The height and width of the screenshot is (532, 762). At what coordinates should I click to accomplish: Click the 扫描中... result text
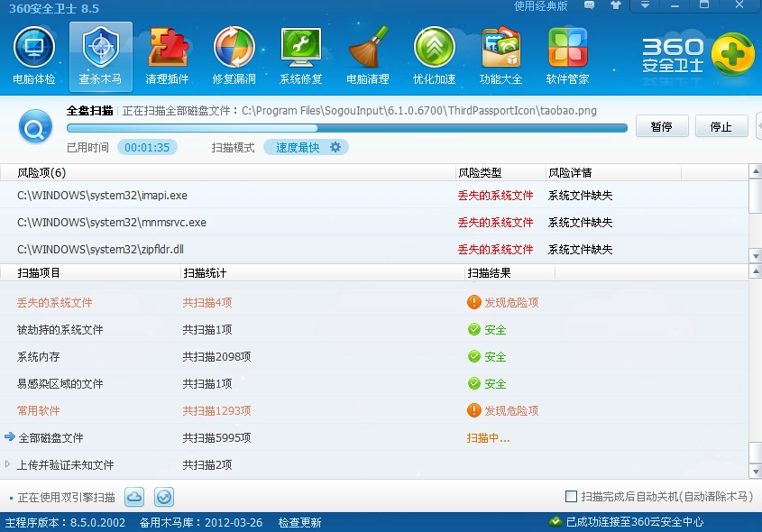pyautogui.click(x=488, y=437)
